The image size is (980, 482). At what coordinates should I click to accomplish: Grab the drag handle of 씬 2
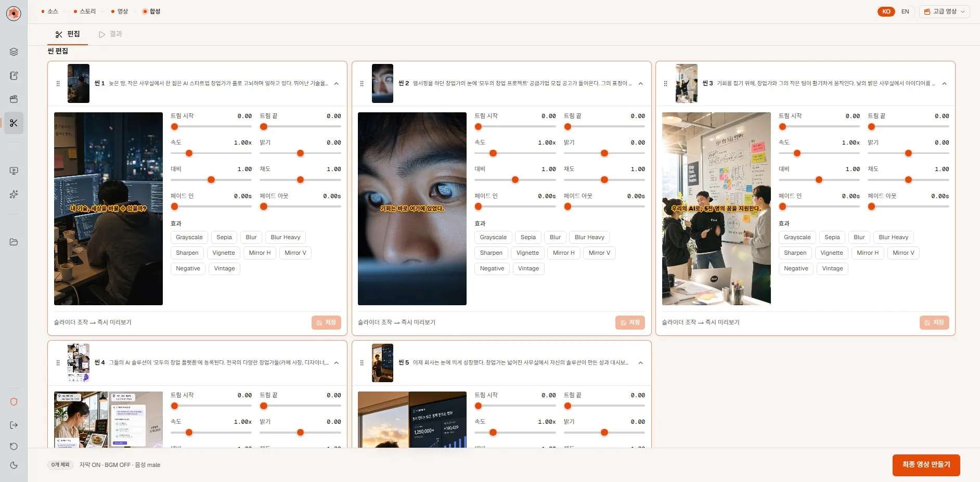(x=362, y=84)
